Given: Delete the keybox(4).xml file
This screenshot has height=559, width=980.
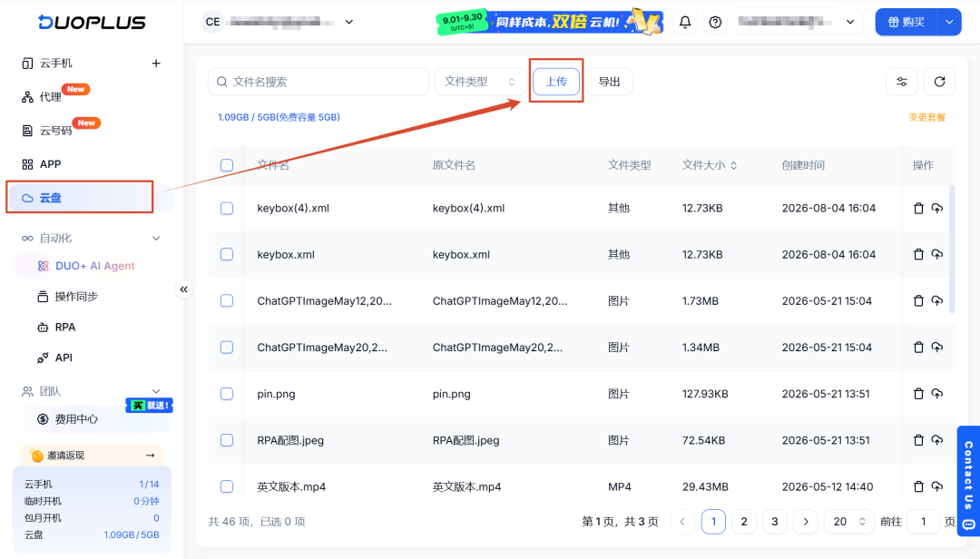Looking at the screenshot, I should tap(918, 208).
